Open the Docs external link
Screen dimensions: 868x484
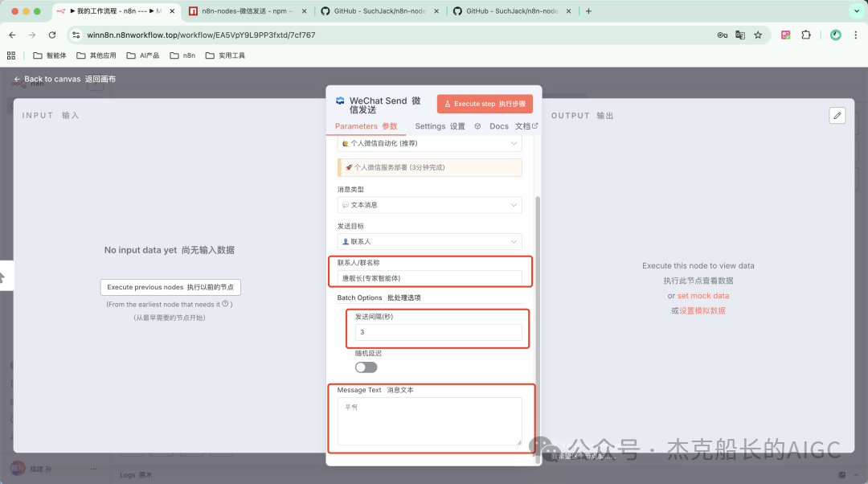[x=513, y=126]
